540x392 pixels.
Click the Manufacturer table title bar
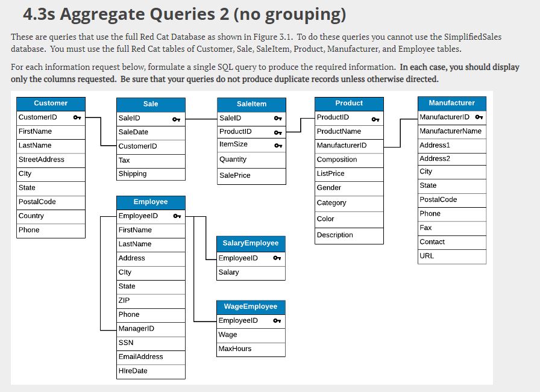451,103
